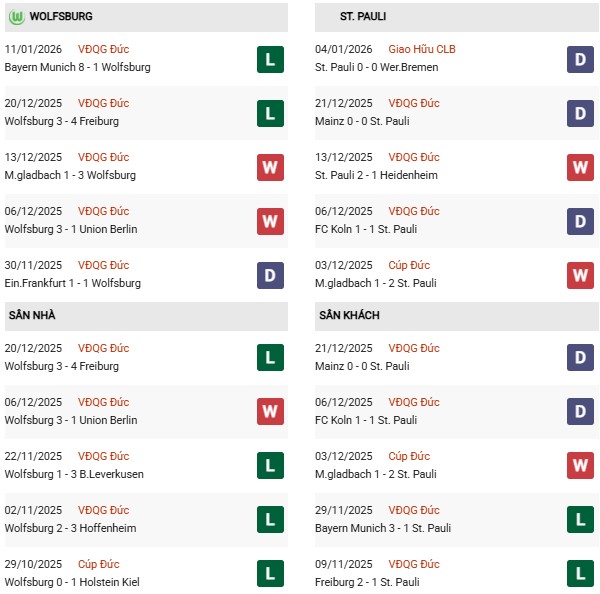This screenshot has height=594, width=600.
Task: Click the Wolfsburg club logo icon
Action: 16,17
